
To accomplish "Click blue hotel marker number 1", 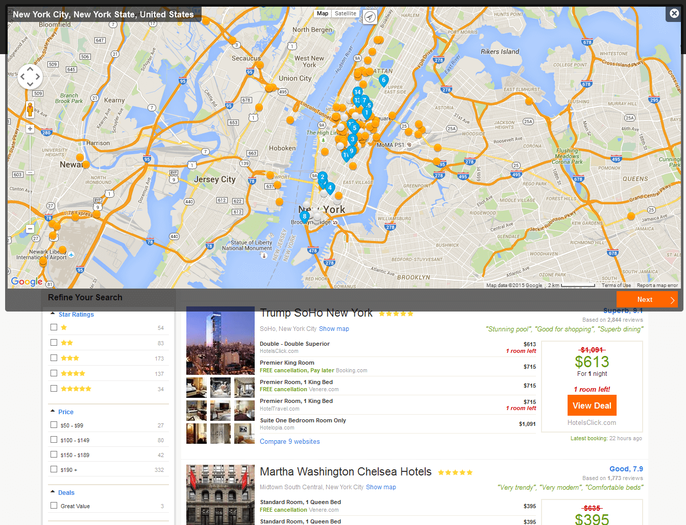I will point(367,113).
